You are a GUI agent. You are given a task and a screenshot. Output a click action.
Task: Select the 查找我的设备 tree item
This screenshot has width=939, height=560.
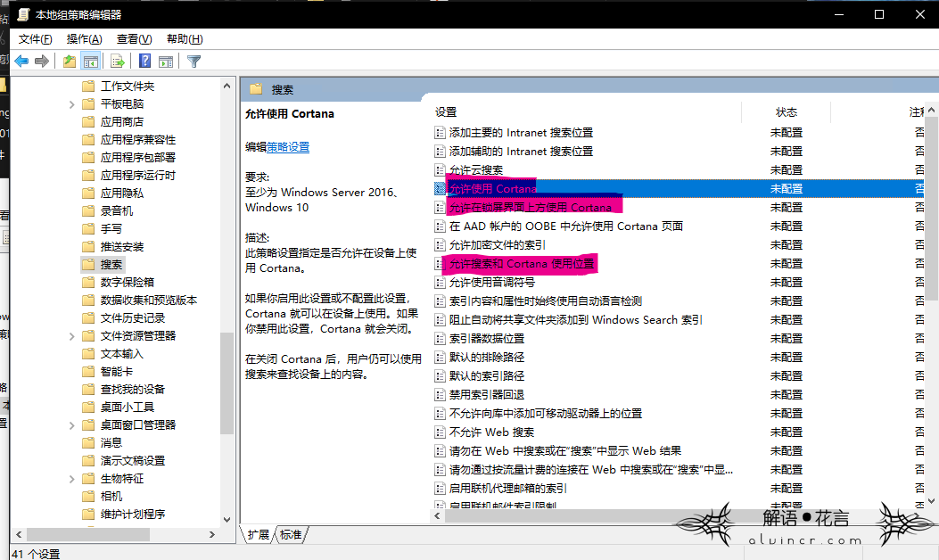133,390
